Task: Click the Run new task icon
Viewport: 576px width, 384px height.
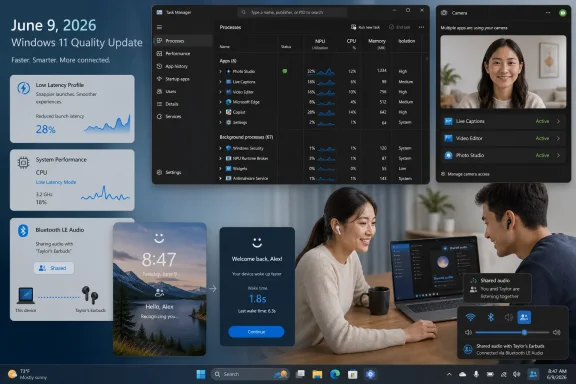Action: [x=353, y=27]
